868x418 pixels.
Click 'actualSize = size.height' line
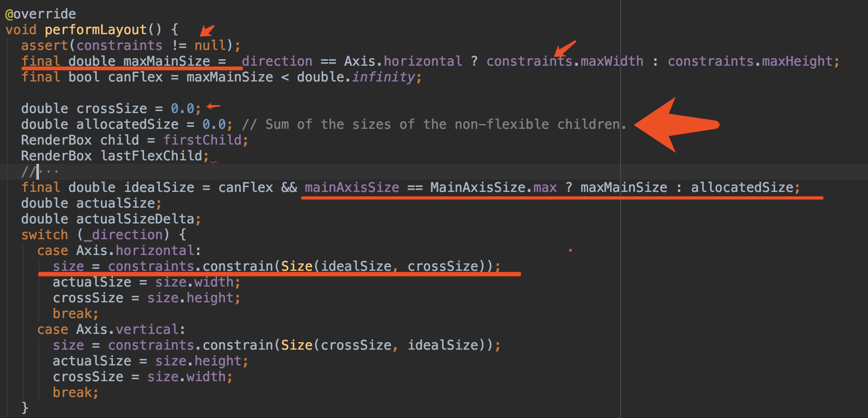tap(151, 361)
